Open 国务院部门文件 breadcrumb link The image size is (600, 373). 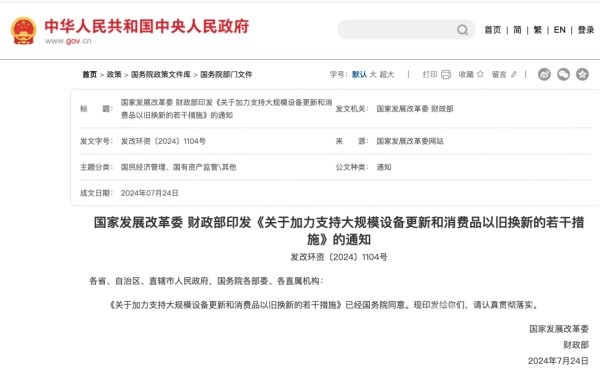[x=226, y=74]
